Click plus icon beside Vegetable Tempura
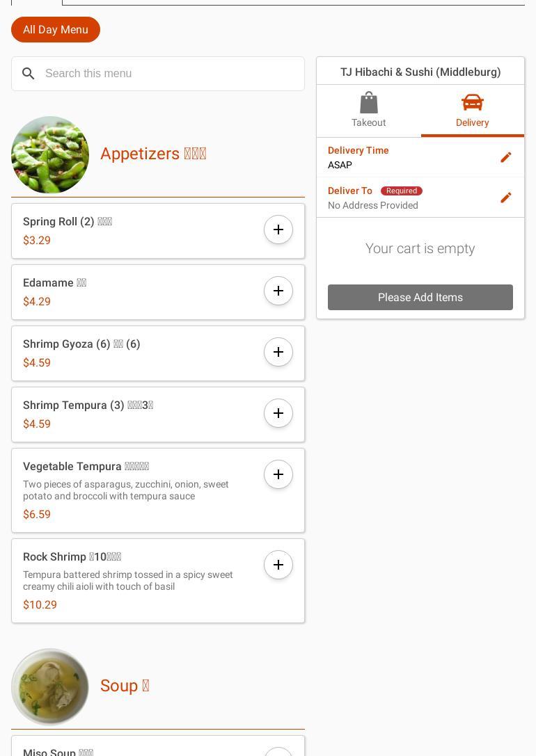Viewport: 536px width, 756px height. (278, 474)
